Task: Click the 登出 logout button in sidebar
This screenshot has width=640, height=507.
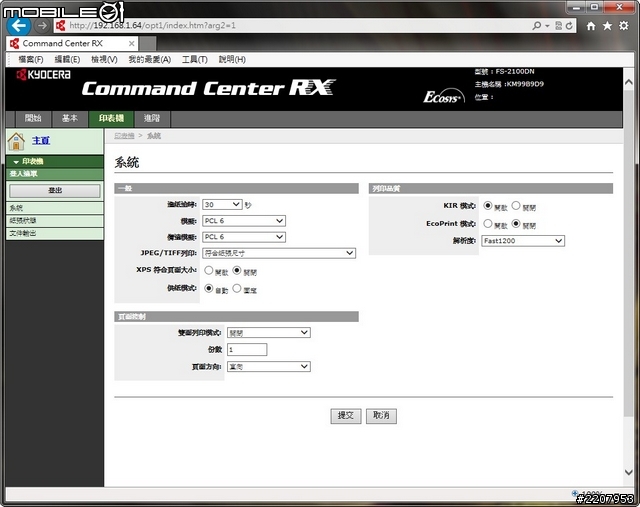Action: coord(55,191)
